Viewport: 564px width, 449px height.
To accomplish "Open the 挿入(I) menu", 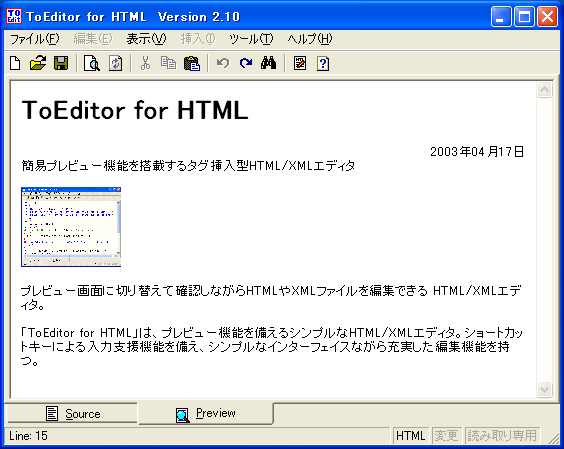I will 198,39.
